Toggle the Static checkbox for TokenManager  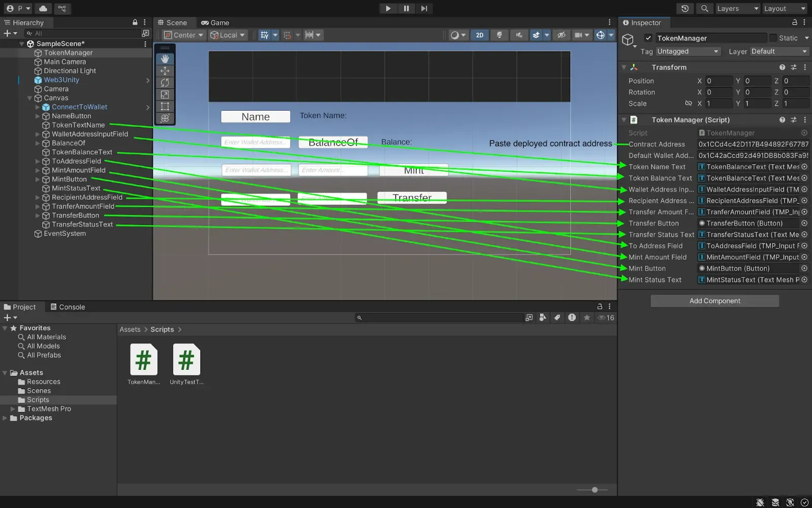pos(773,38)
